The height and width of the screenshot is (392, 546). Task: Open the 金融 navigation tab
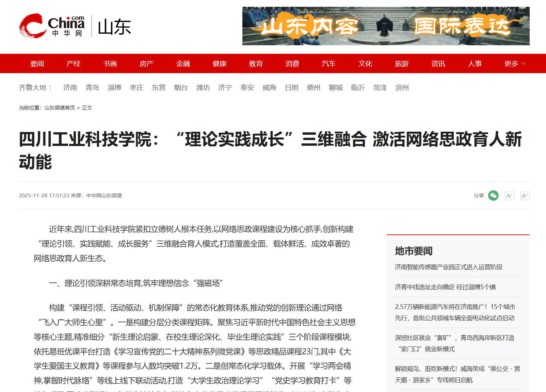tap(183, 64)
